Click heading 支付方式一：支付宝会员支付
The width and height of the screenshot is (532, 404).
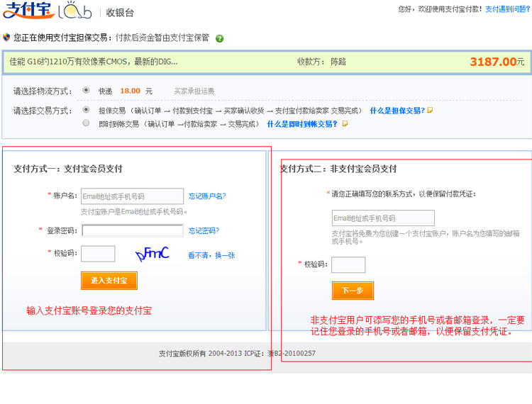[68, 169]
